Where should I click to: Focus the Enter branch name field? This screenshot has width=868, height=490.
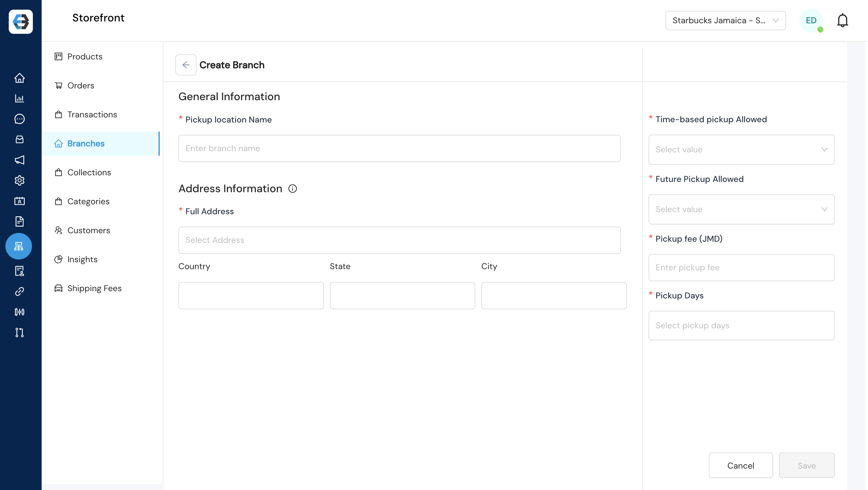399,148
